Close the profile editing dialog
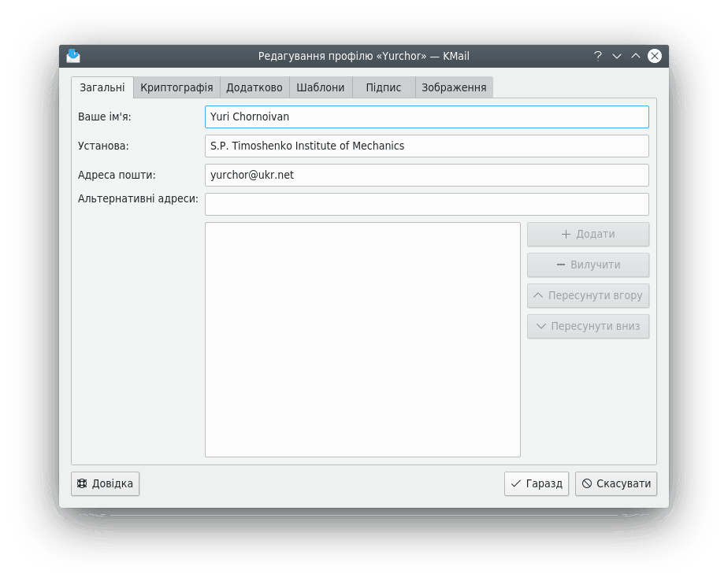728x581 pixels. [655, 56]
